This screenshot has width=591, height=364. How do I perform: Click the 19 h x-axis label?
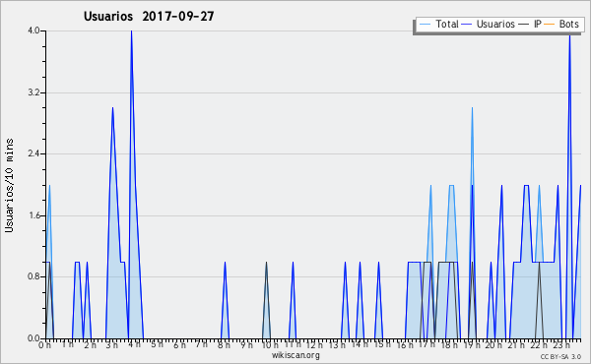pos(471,344)
